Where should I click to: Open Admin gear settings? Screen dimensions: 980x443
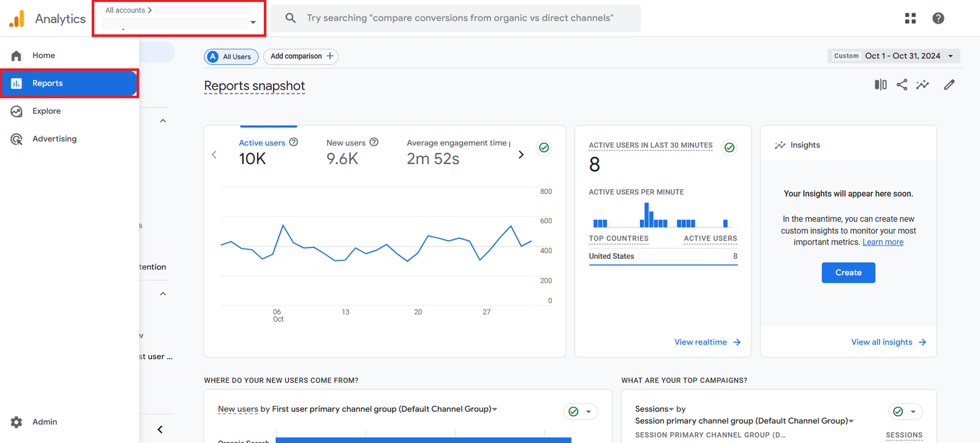(x=17, y=422)
